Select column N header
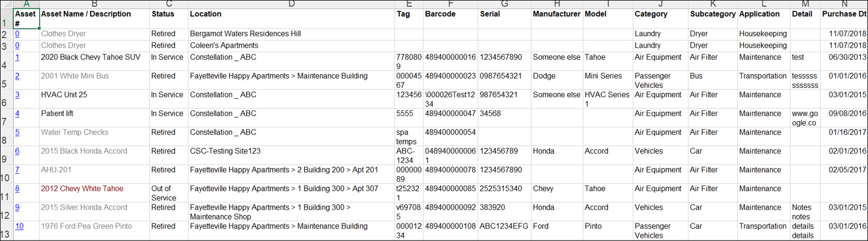 click(x=844, y=4)
